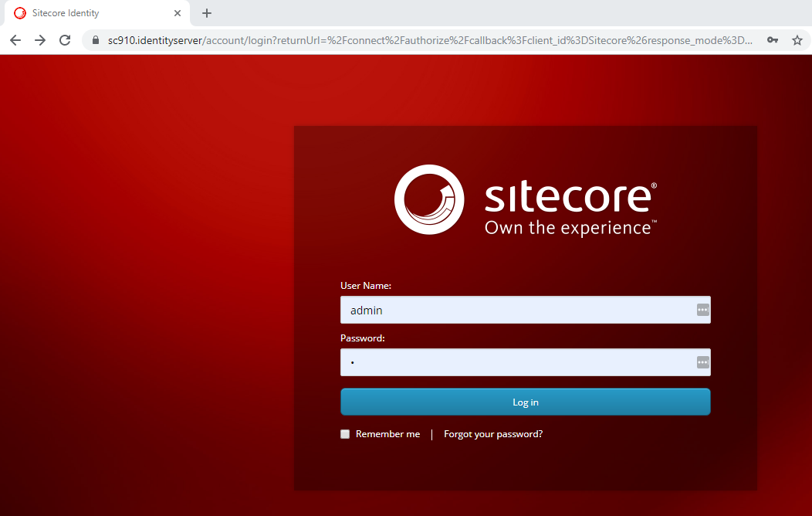Bookmark the page using the star icon
Screen dimensions: 812x516
tap(797, 39)
